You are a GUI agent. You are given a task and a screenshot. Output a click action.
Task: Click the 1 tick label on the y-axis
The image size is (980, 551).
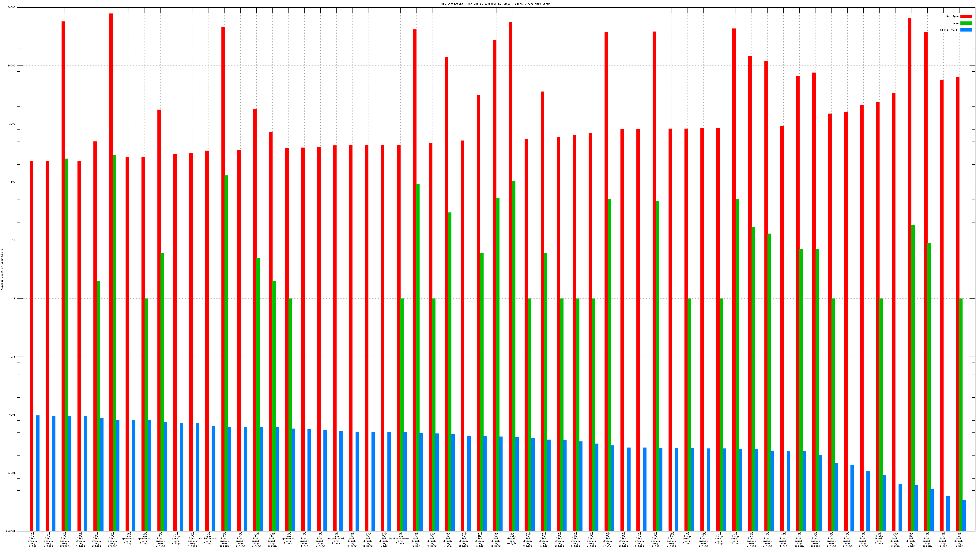[14, 298]
